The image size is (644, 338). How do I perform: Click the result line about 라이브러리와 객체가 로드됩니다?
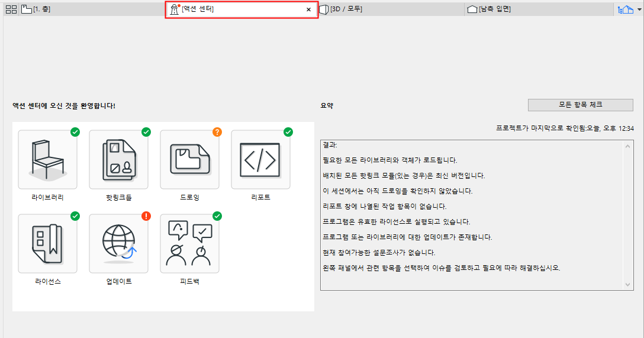390,160
